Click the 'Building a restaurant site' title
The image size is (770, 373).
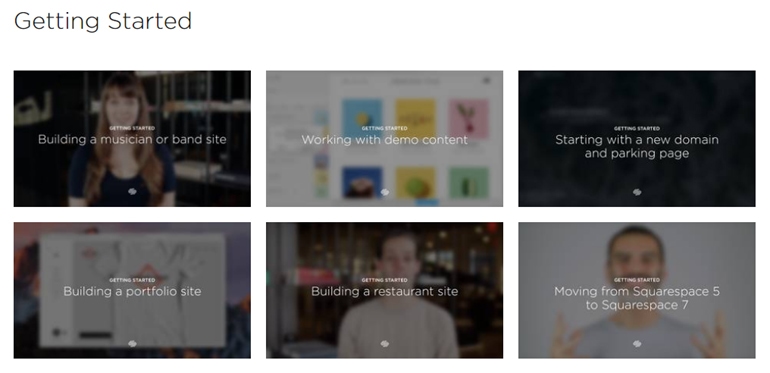pos(385,291)
